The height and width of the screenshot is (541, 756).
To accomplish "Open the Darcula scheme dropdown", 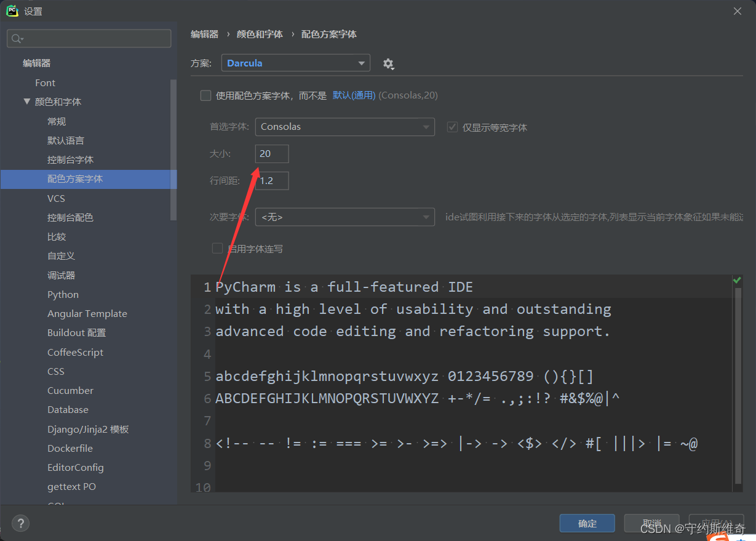I will (x=295, y=63).
